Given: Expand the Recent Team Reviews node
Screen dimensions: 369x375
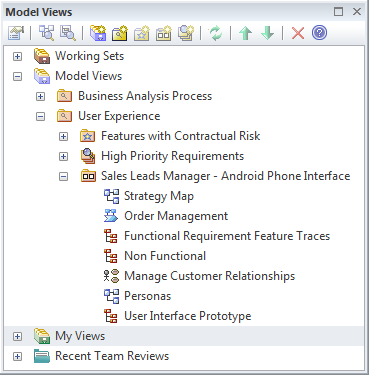Looking at the screenshot, I should tap(17, 356).
